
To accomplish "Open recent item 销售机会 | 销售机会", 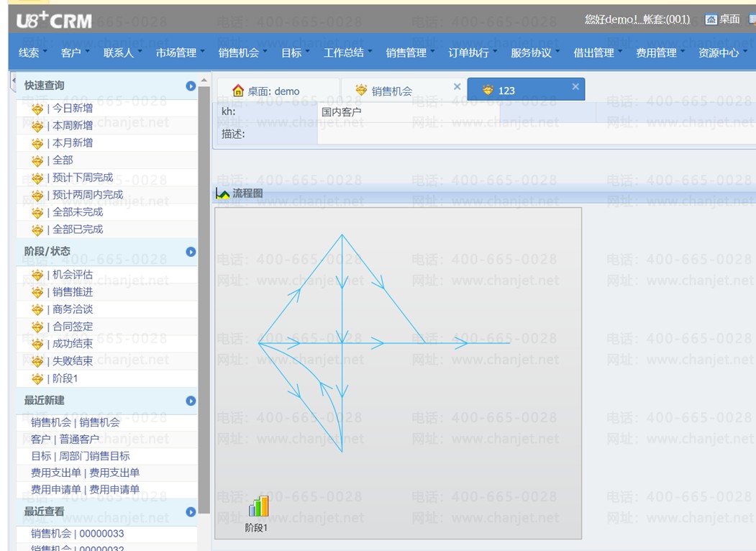I will coord(76,423).
